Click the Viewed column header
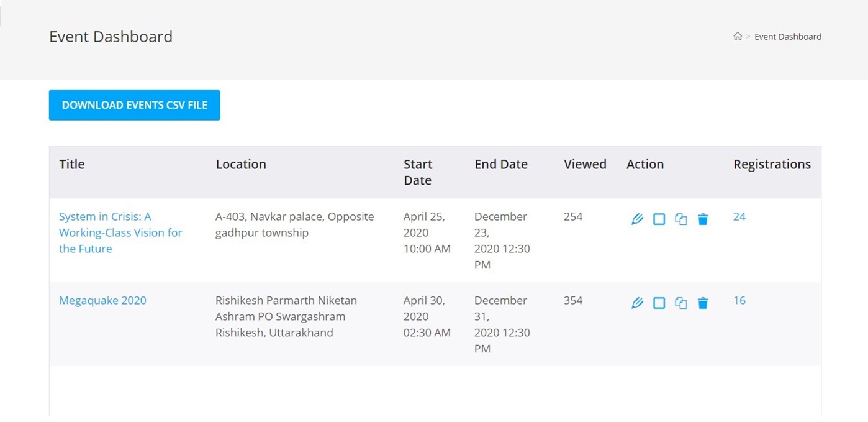The image size is (868, 422). click(x=585, y=164)
